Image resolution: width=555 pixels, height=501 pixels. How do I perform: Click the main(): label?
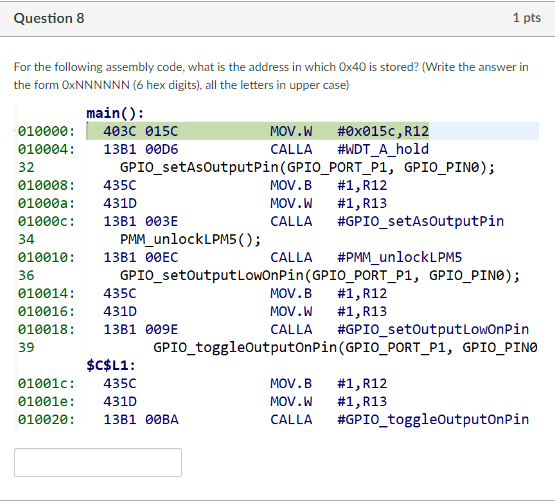tap(115, 113)
